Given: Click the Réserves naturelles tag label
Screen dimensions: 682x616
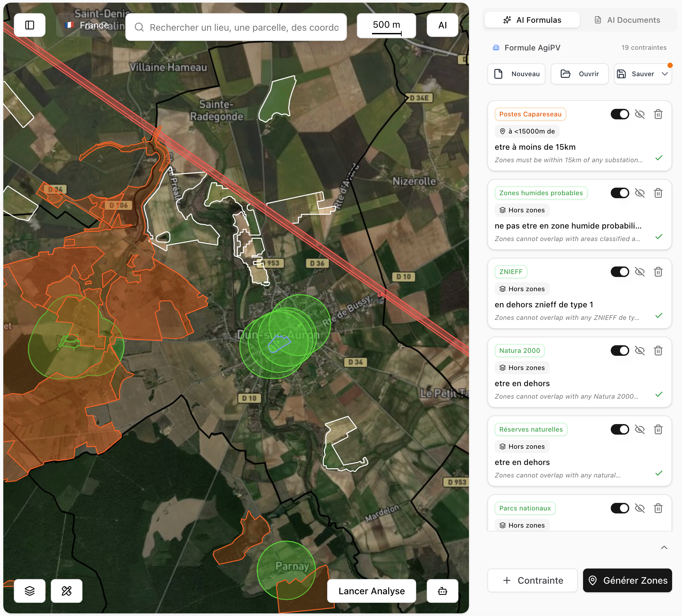Looking at the screenshot, I should (531, 430).
